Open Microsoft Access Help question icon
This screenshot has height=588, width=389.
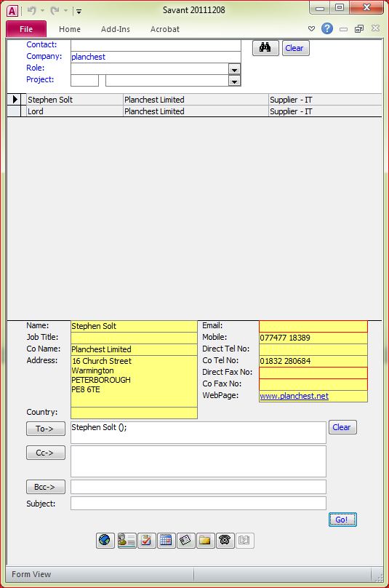(x=326, y=28)
